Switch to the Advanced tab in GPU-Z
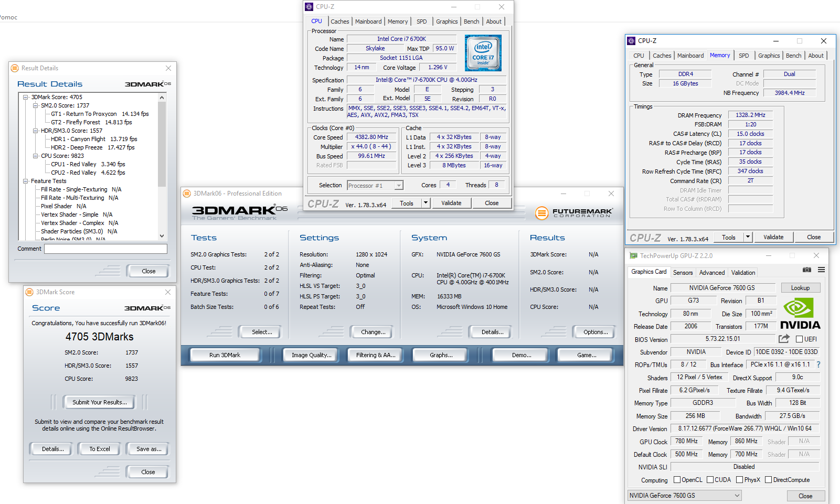This screenshot has width=840, height=504. tap(712, 273)
